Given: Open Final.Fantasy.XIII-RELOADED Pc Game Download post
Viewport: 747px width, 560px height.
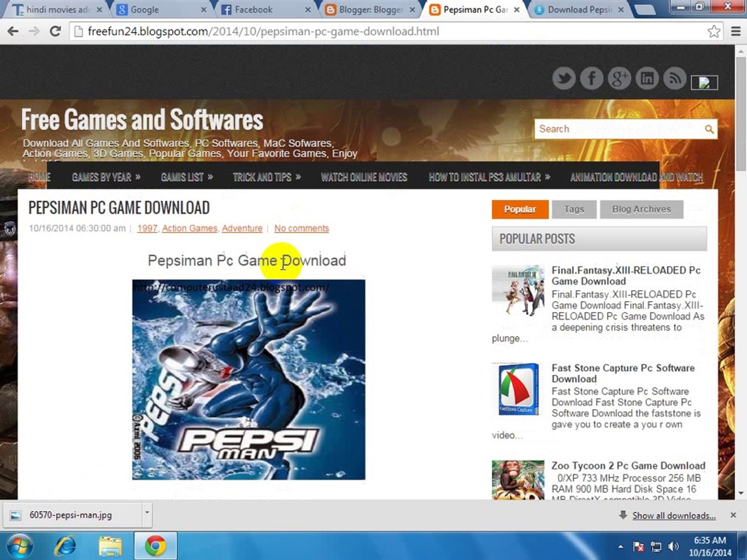Looking at the screenshot, I should coord(626,276).
